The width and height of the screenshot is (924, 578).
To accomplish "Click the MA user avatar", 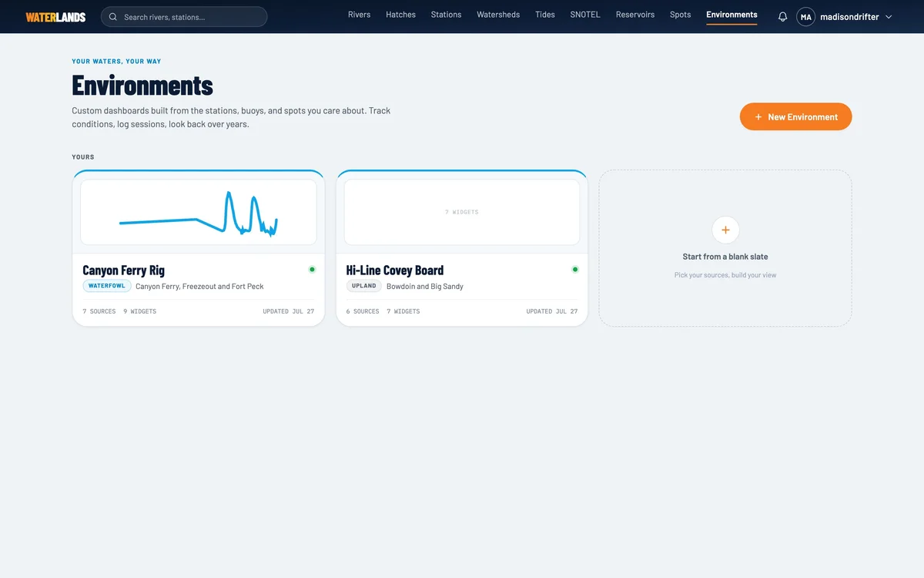I will click(x=805, y=17).
